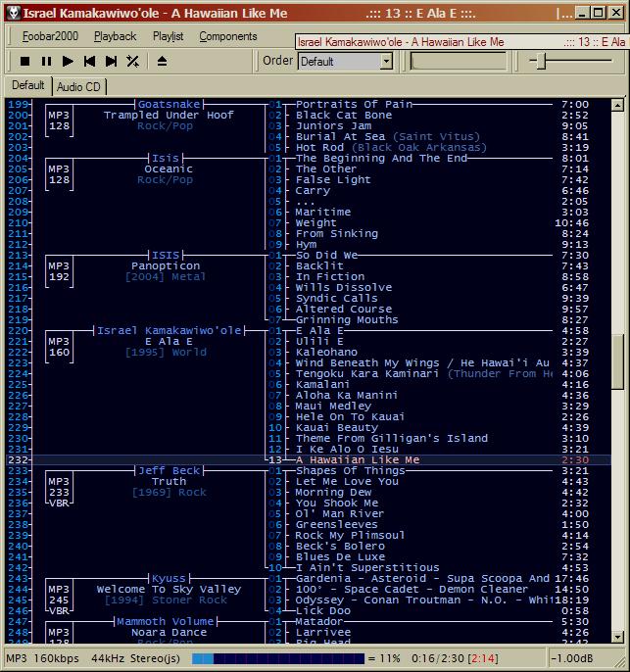The image size is (630, 672).
Task: Play a random track
Action: tap(133, 62)
